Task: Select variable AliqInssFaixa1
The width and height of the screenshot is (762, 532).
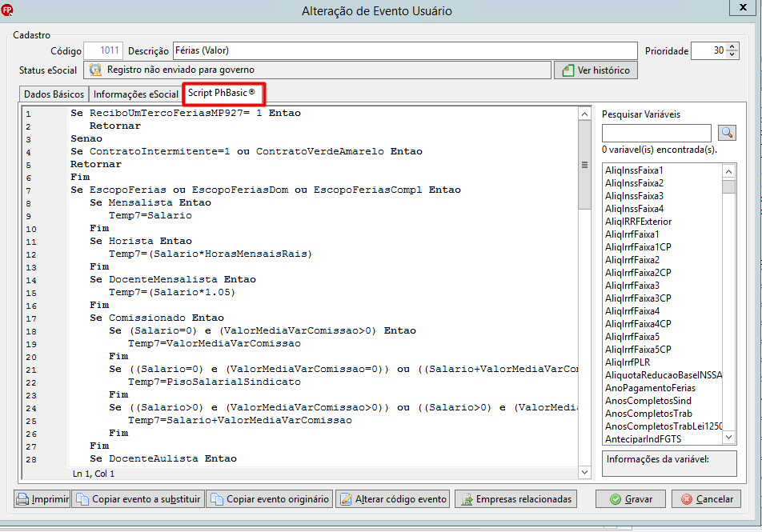Action: click(x=634, y=170)
